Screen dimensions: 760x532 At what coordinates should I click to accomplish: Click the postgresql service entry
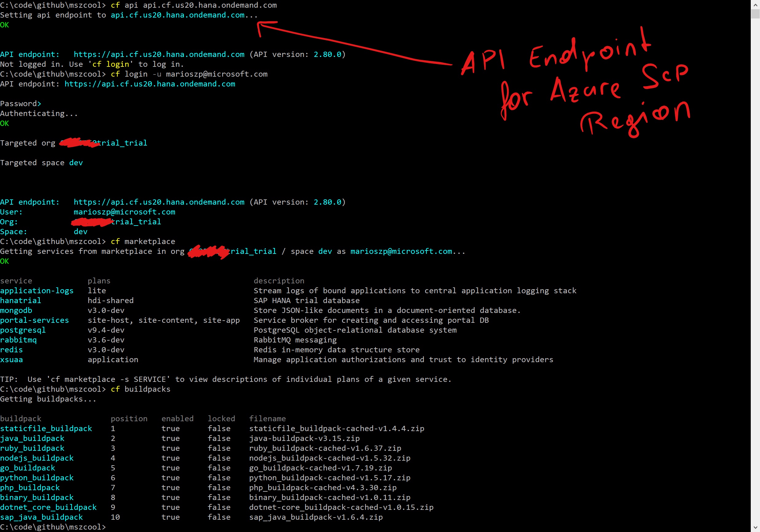coord(23,330)
